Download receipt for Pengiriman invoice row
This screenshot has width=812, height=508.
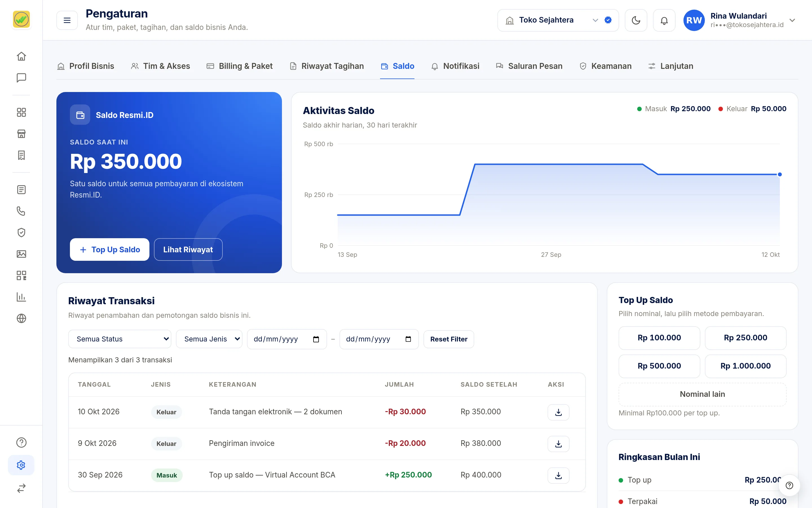point(558,444)
